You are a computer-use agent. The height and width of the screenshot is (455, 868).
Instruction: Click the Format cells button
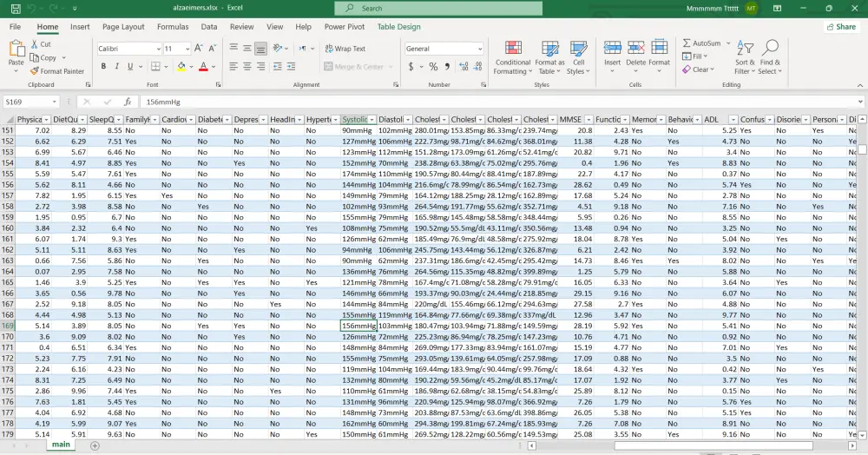pyautogui.click(x=660, y=57)
